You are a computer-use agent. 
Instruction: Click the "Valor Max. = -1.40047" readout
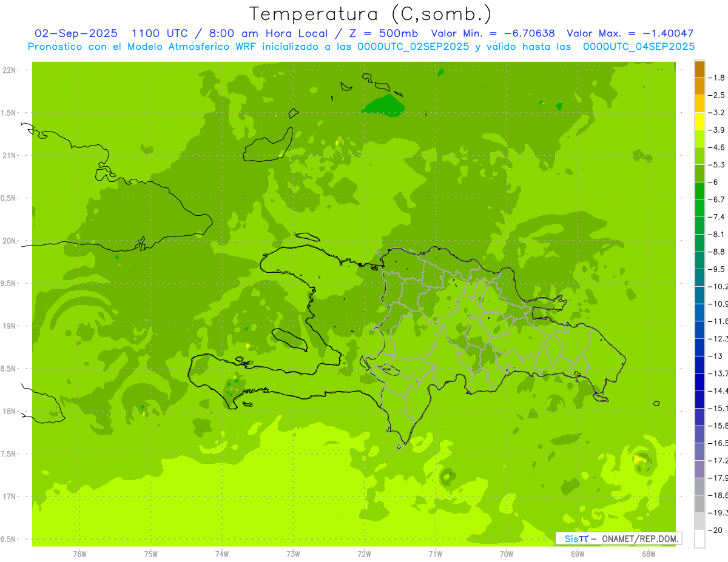tap(630, 34)
